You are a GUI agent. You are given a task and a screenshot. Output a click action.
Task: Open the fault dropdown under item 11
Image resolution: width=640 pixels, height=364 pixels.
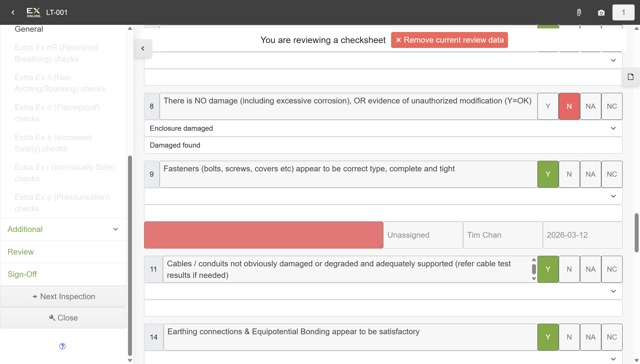point(383,291)
